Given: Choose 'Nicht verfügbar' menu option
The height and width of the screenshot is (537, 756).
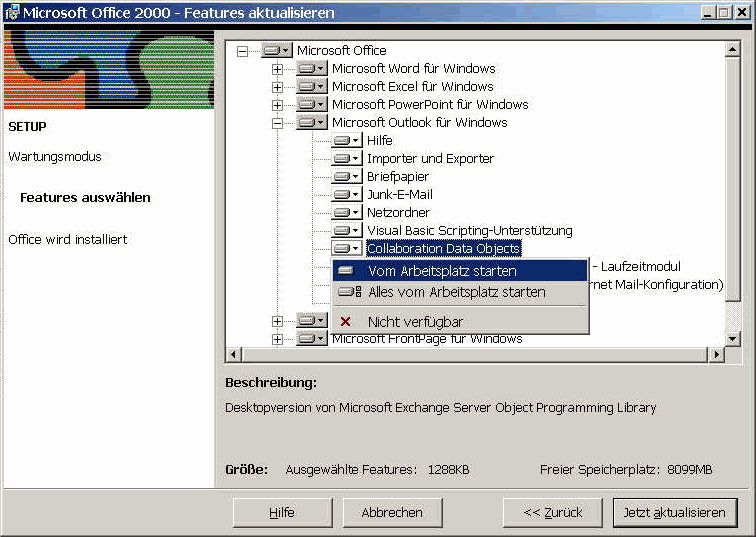Looking at the screenshot, I should [x=460, y=322].
